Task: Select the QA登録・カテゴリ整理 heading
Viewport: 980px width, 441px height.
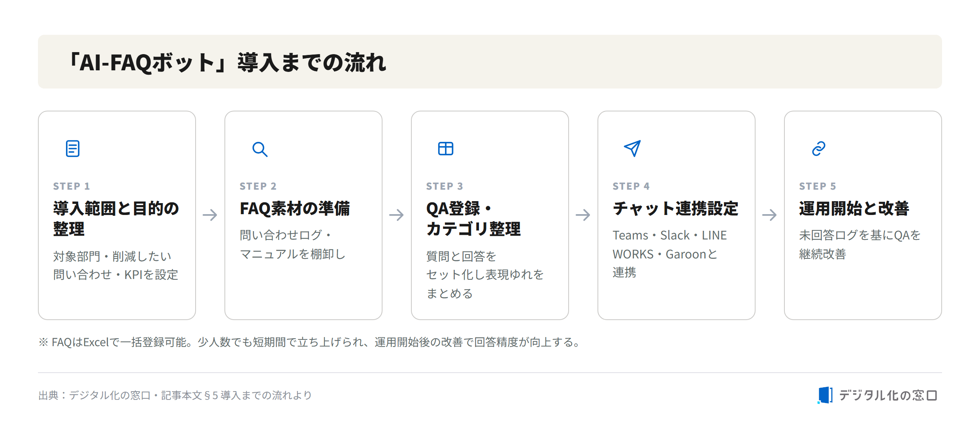Action: 473,219
